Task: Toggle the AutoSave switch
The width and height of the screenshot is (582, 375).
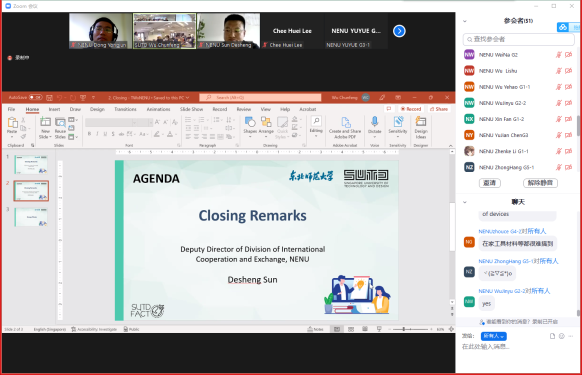Action: tap(36, 97)
